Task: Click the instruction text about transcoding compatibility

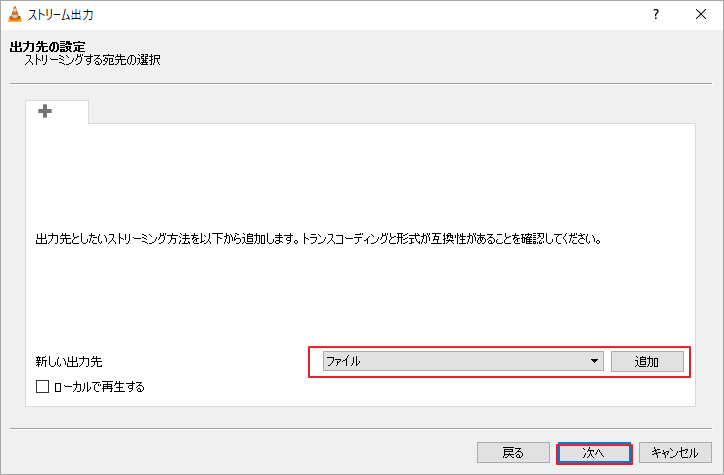Action: click(x=319, y=239)
